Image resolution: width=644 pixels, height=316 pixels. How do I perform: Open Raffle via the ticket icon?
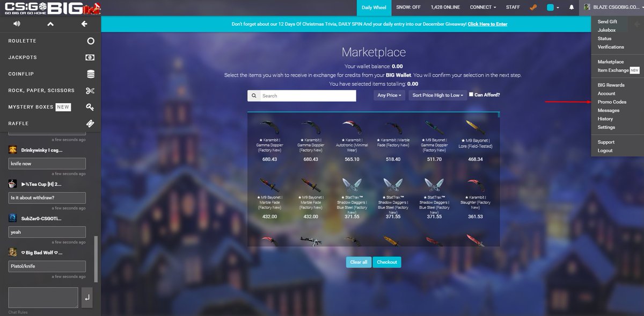[90, 124]
